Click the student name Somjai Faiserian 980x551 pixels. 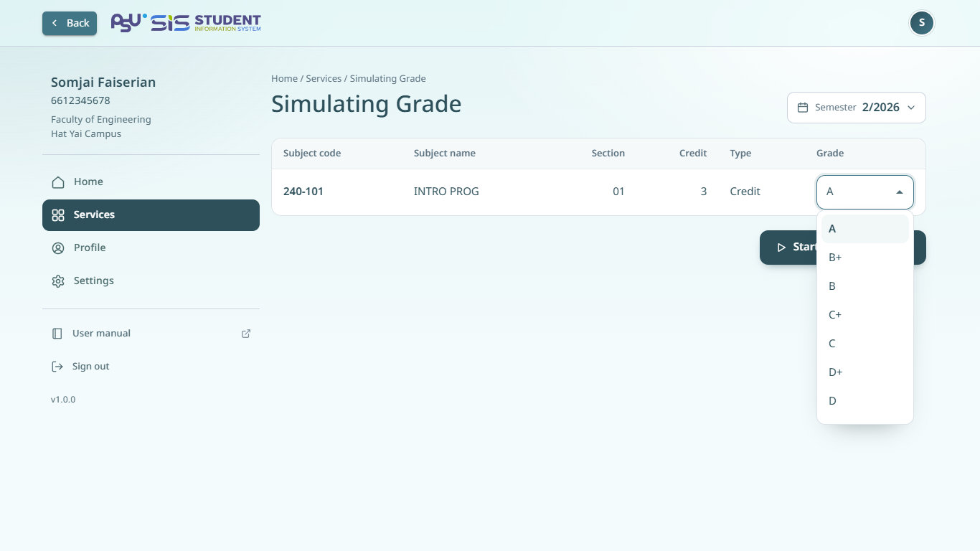[x=103, y=83]
